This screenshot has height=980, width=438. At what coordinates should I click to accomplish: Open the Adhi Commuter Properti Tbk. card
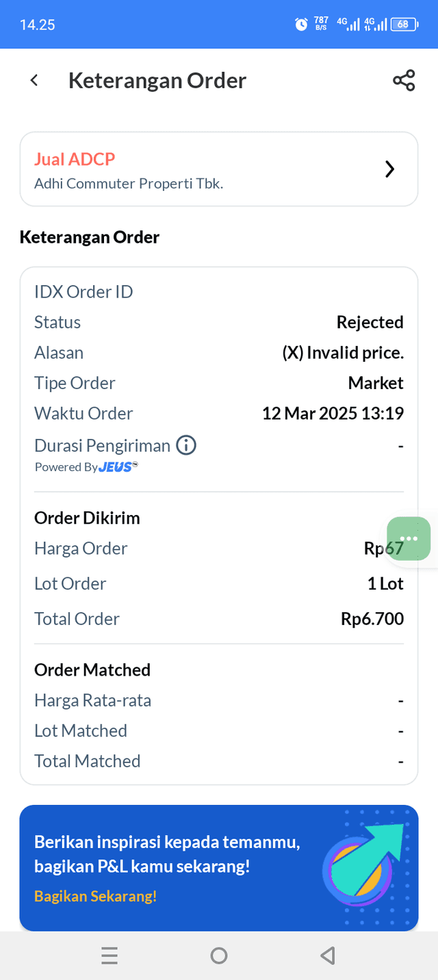(219, 169)
